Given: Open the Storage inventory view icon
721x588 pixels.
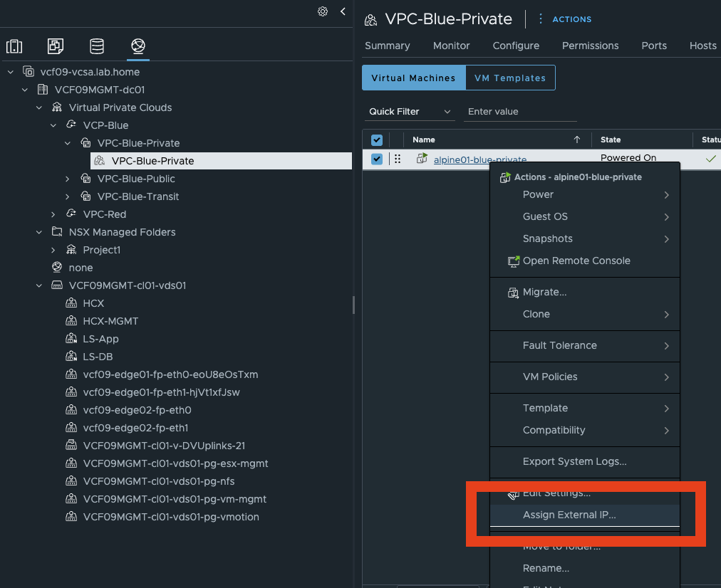Looking at the screenshot, I should [x=97, y=47].
